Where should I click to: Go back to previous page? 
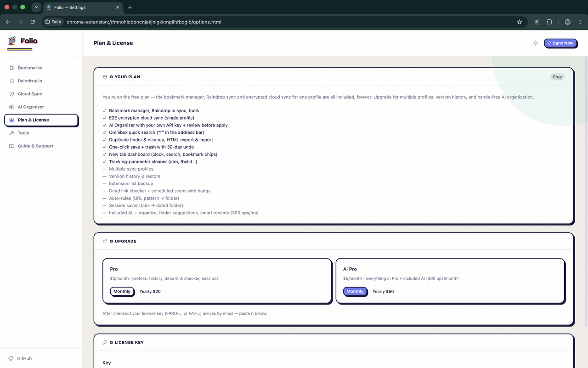(8, 22)
